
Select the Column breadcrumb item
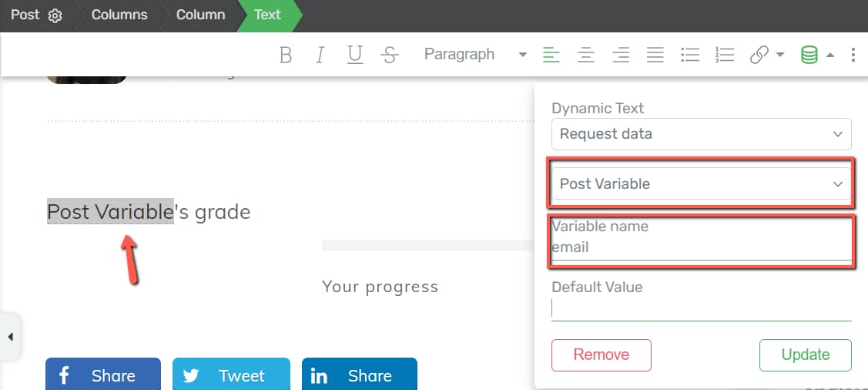click(x=200, y=15)
